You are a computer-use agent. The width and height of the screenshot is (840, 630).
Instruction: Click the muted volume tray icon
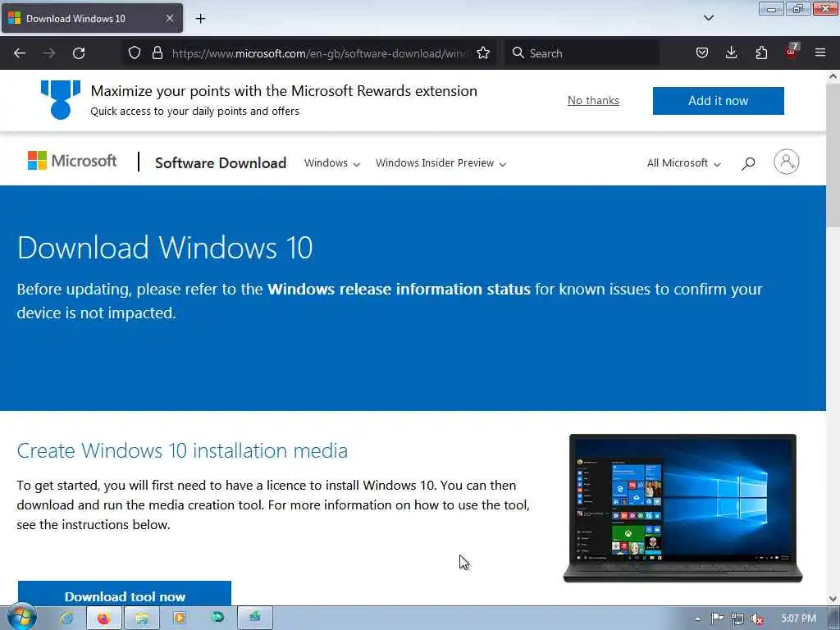757,619
